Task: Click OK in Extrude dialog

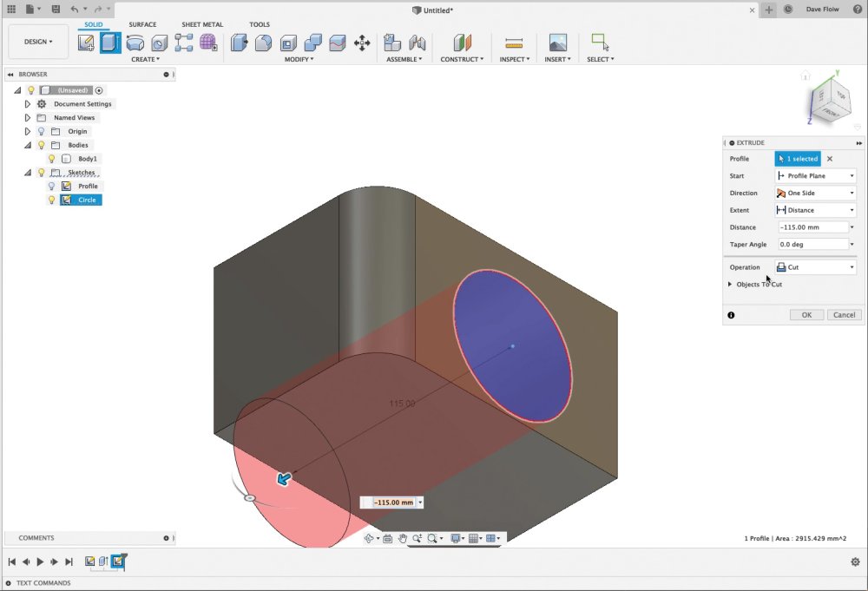Action: [806, 315]
